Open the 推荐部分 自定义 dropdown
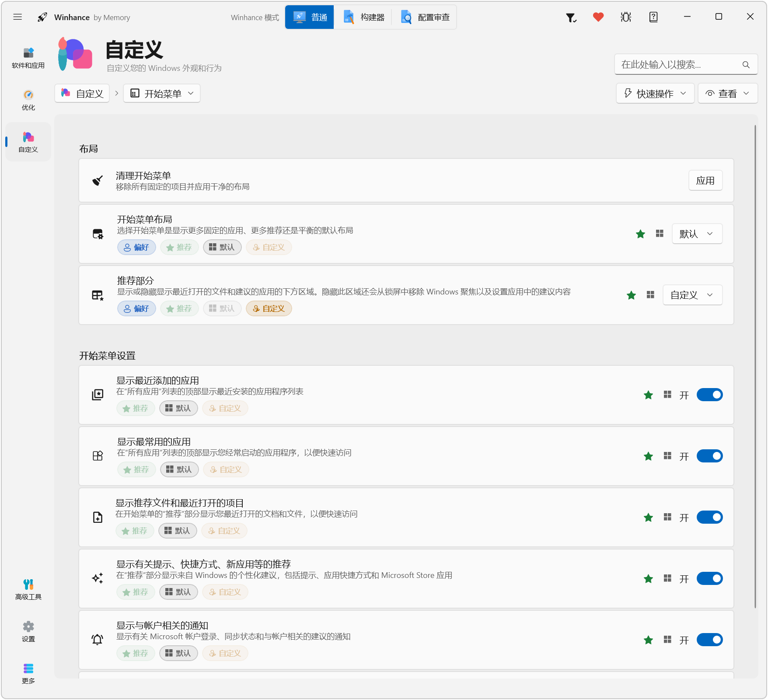Image resolution: width=768 pixels, height=700 pixels. (692, 295)
